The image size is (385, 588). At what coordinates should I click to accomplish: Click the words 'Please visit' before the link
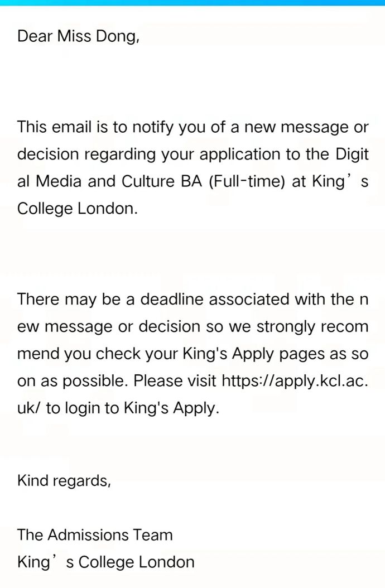click(x=175, y=381)
